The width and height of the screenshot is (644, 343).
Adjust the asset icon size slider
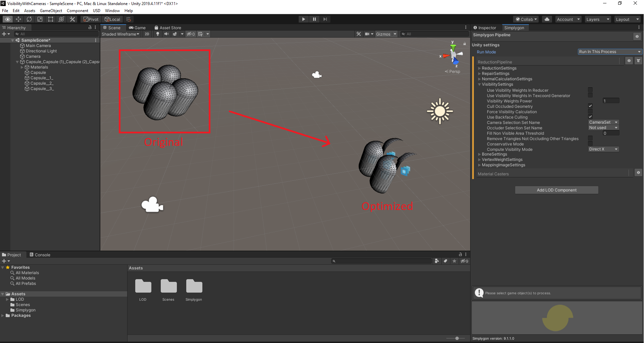(457, 338)
